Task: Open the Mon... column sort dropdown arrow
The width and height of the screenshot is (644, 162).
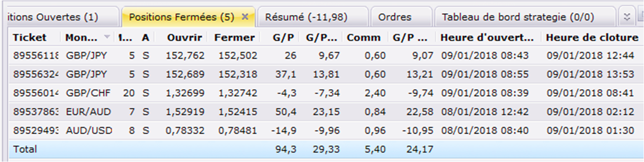Action: [107, 37]
